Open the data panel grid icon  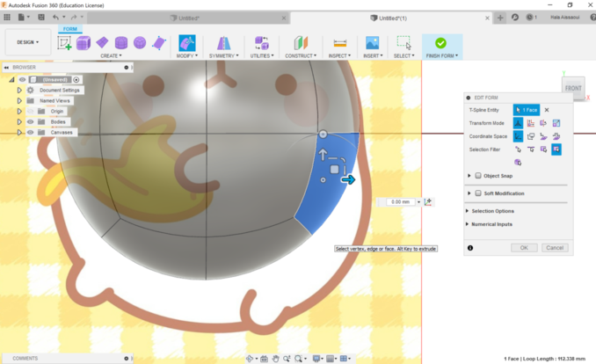point(7,17)
